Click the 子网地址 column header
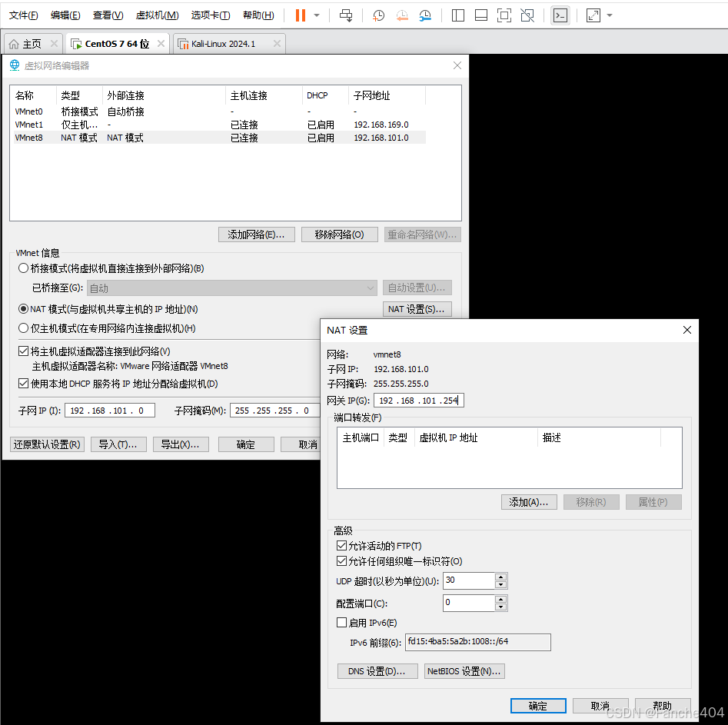The image size is (728, 725). (x=386, y=95)
